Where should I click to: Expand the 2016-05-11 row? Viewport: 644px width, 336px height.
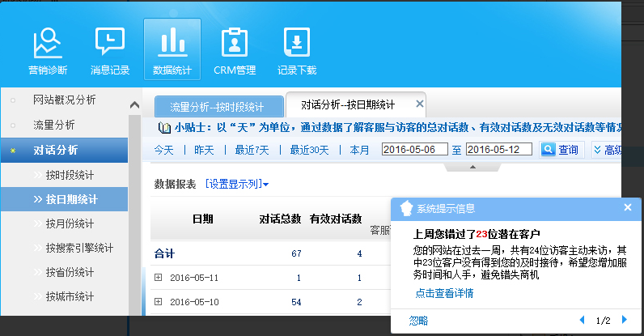click(x=159, y=278)
